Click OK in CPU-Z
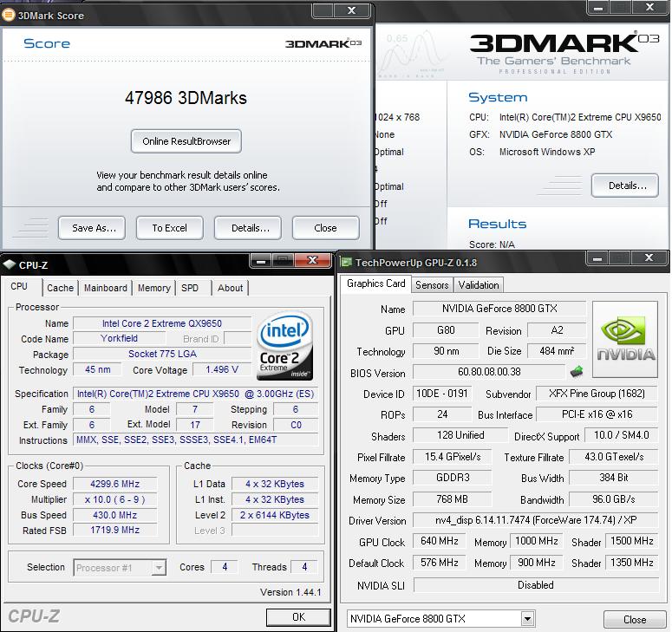 coord(298,616)
